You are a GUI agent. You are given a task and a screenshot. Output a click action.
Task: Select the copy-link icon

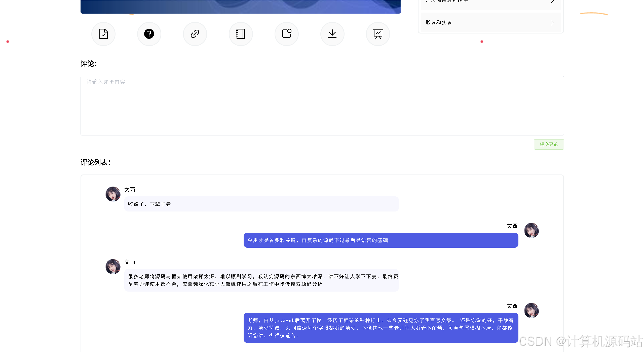tap(195, 34)
